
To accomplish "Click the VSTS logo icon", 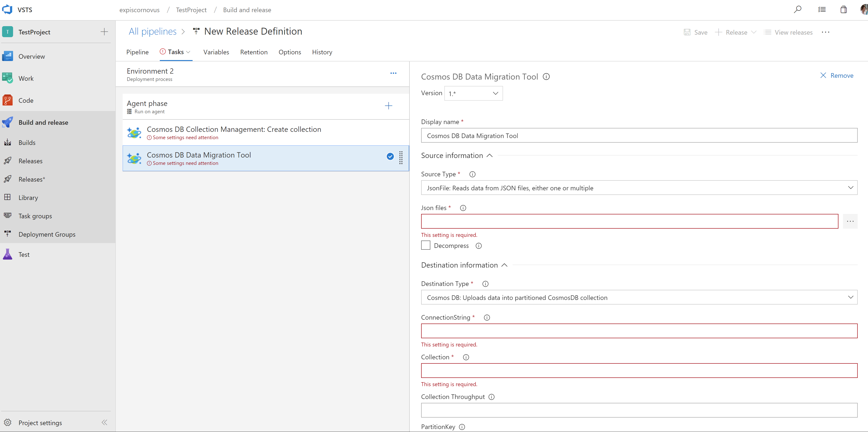I will pos(7,9).
